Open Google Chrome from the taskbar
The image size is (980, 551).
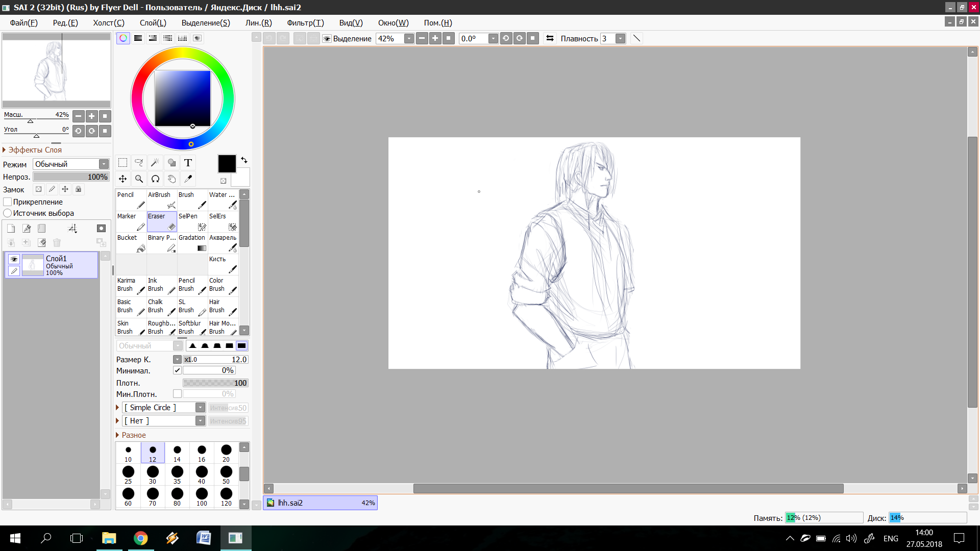tap(140, 538)
